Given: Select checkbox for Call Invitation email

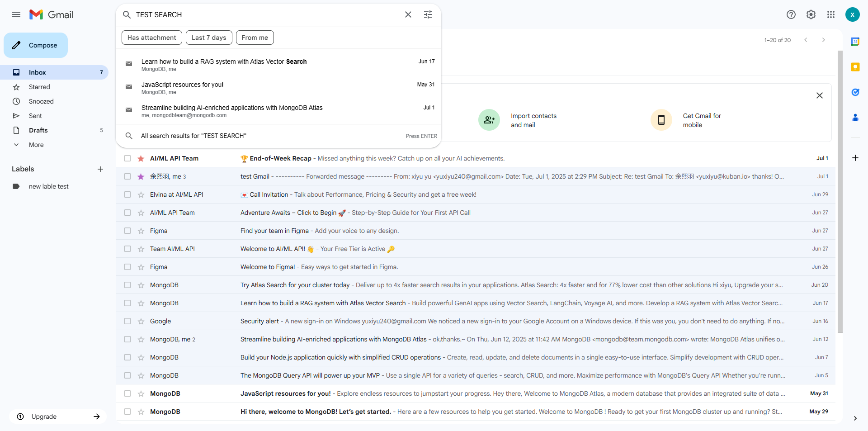Looking at the screenshot, I should click(127, 194).
